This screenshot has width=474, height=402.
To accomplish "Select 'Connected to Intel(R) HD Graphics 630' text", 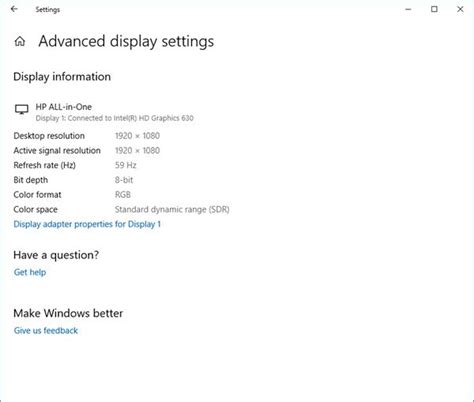I will [x=131, y=118].
